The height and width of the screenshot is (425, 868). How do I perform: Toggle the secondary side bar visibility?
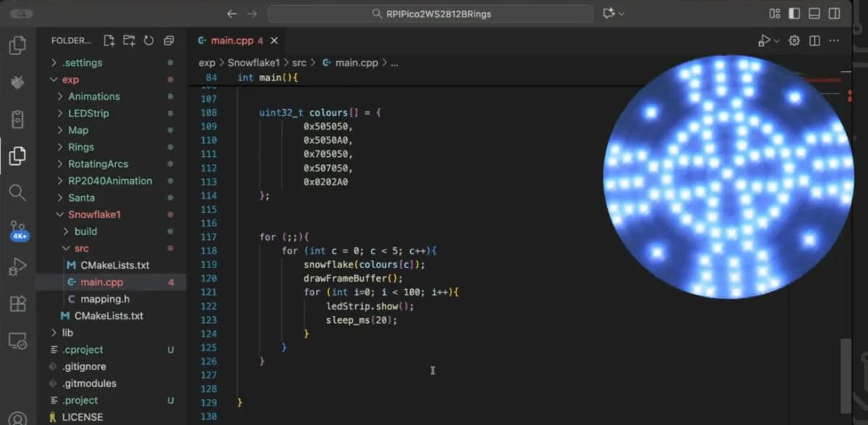(x=834, y=14)
